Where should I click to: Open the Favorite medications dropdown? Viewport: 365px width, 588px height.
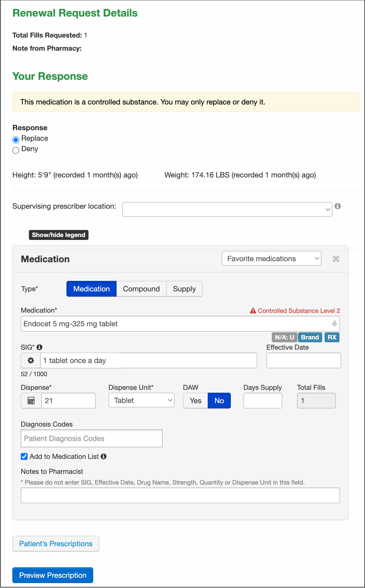point(271,259)
